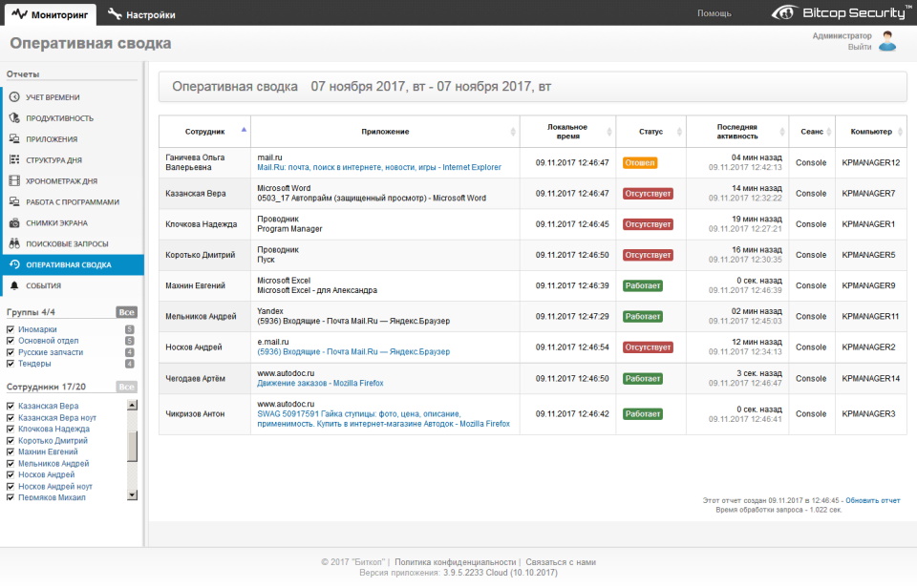
Task: Click the Обновить отчет link
Action: (872, 500)
